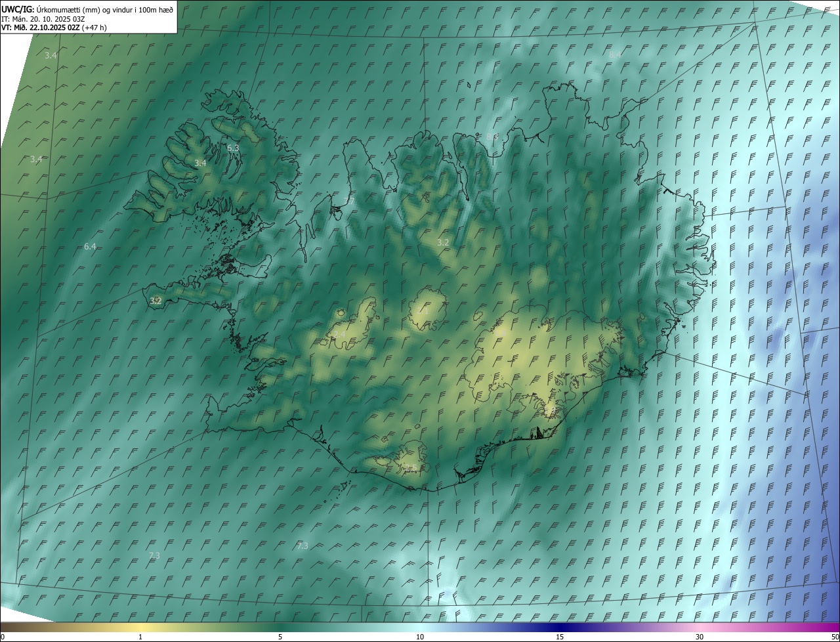
Task: Click the 'IT: Mán. 20. 10. 2025 03Z' line
Action: (43, 19)
